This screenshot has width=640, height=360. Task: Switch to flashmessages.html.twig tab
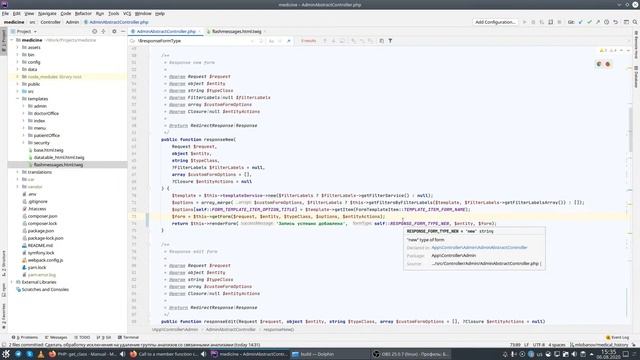tap(236, 31)
